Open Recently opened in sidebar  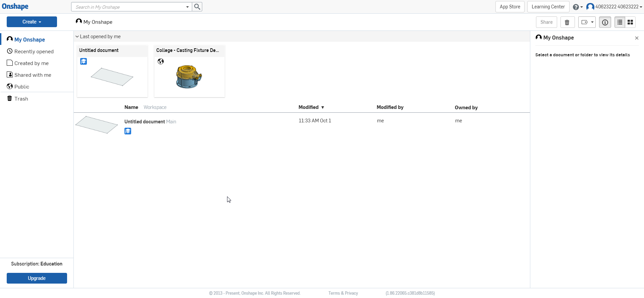[34, 51]
